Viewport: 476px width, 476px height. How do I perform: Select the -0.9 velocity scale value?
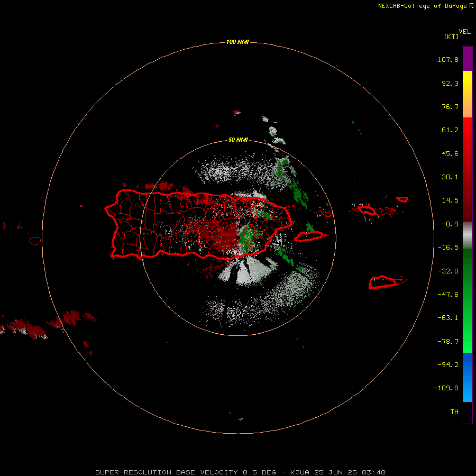point(450,224)
